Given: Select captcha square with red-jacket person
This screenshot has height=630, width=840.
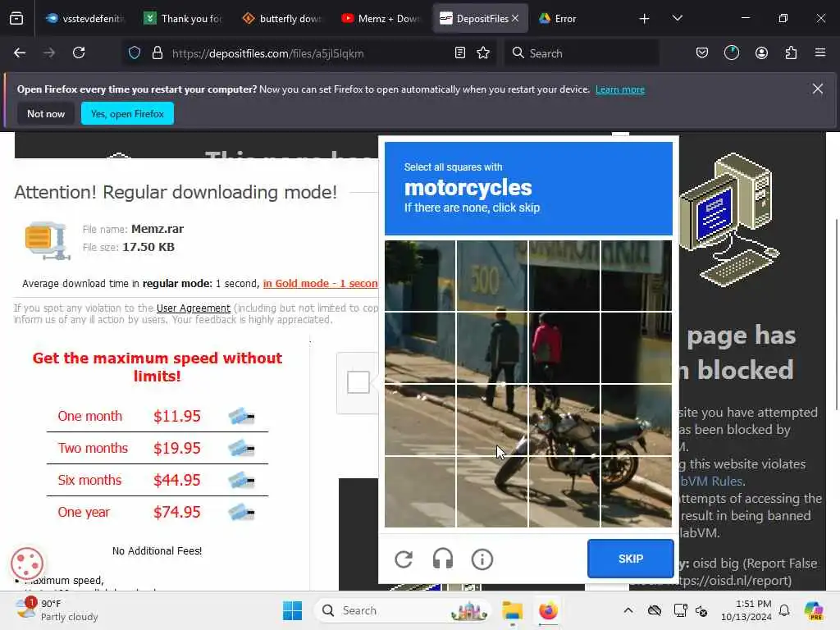Looking at the screenshot, I should 564,348.
